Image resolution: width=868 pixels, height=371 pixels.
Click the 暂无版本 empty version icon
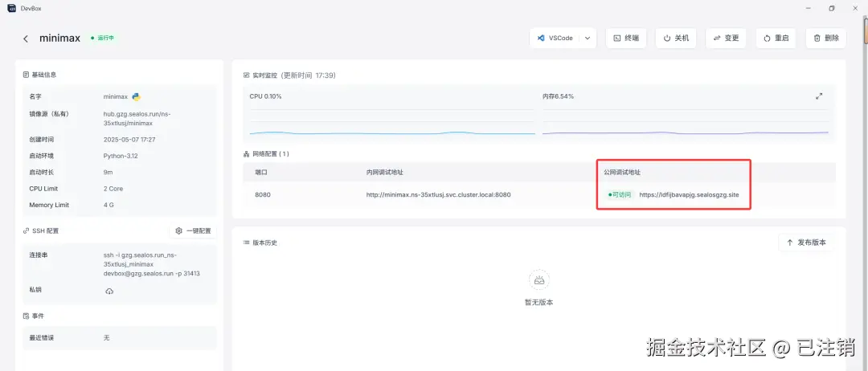(x=538, y=279)
